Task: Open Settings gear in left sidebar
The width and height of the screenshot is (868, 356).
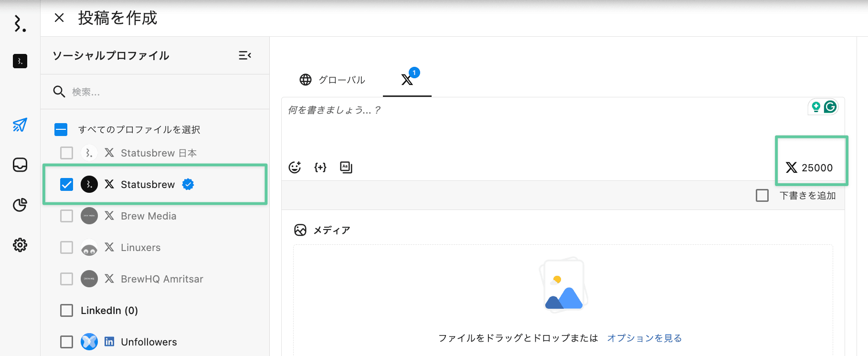Action: point(20,245)
